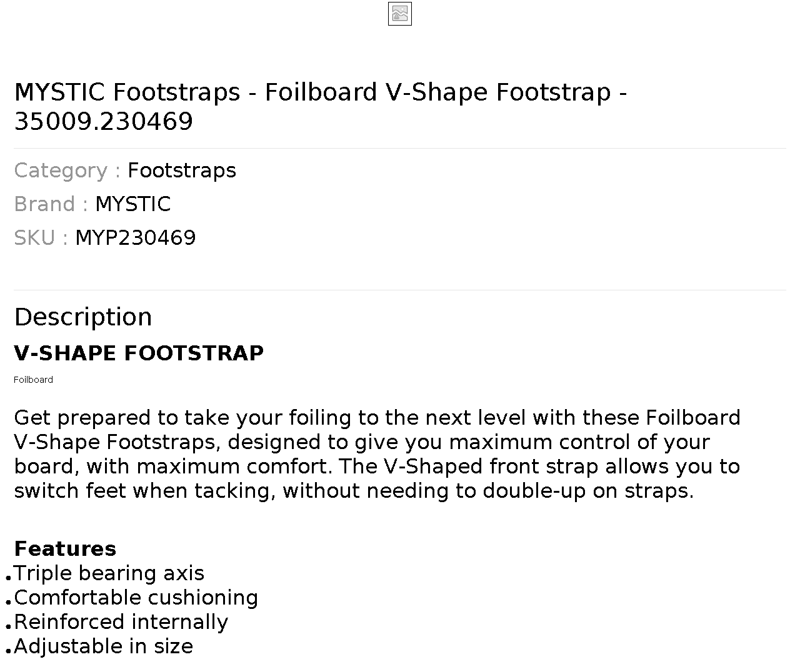800x672 pixels.
Task: Click the small Foilboard label
Action: 33,379
